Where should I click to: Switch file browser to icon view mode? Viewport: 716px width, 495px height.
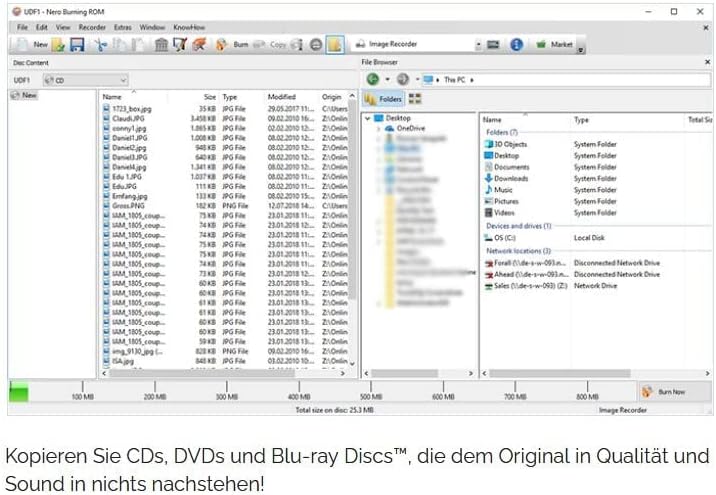pyautogui.click(x=415, y=99)
